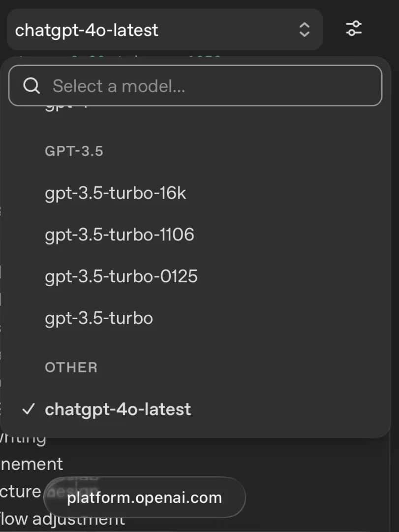Click the OTHER section header
The image size is (399, 532).
pyautogui.click(x=71, y=367)
